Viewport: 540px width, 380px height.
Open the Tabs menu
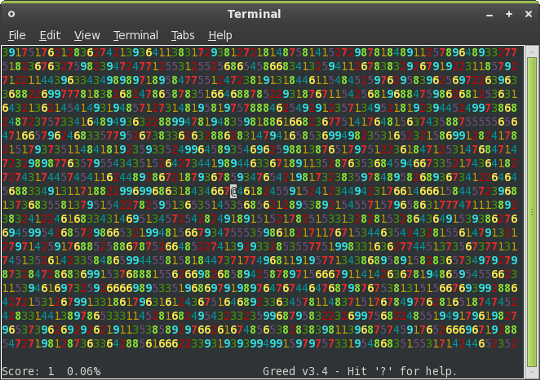click(x=183, y=35)
